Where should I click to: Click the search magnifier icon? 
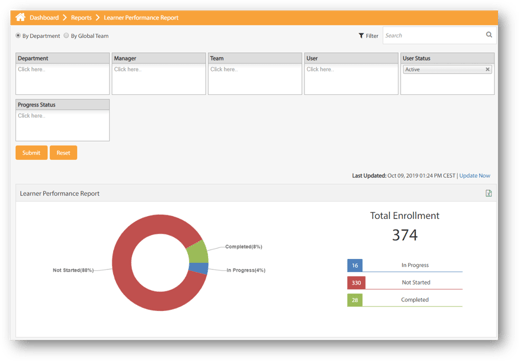point(489,35)
